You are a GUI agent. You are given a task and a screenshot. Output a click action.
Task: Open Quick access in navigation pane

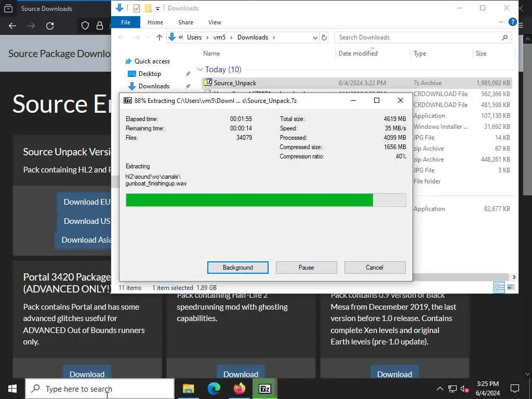pyautogui.click(x=152, y=61)
